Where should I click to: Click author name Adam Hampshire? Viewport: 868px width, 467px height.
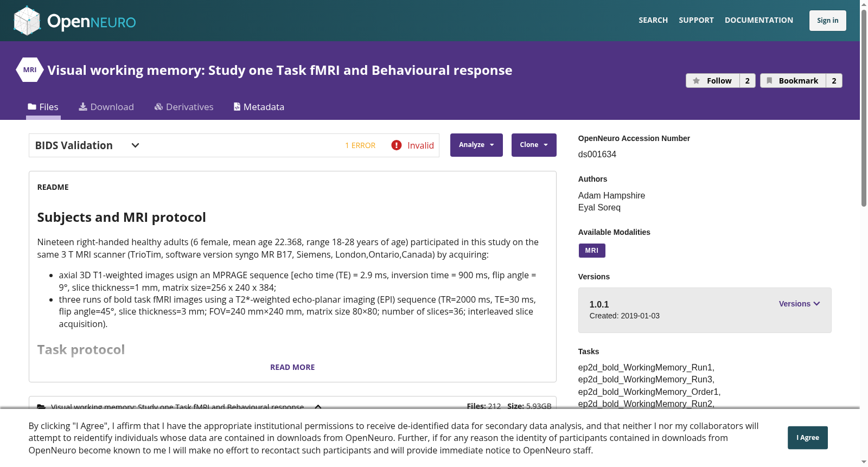point(611,195)
